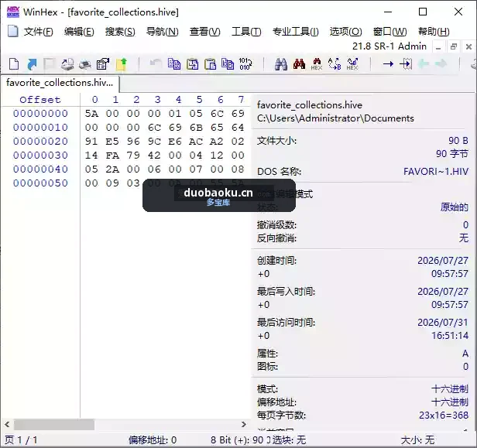477x448 pixels.
Task: Open the 帮助(H) menu
Action: [x=434, y=31]
